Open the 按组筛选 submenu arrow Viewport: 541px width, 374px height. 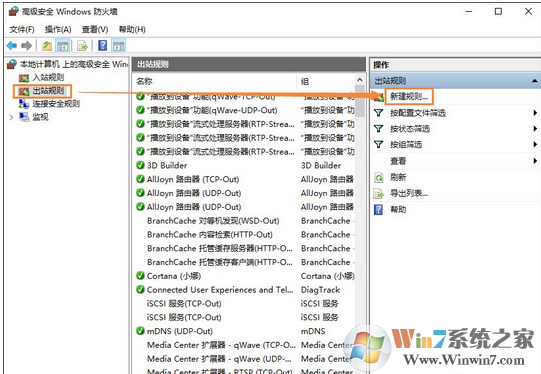pos(535,144)
